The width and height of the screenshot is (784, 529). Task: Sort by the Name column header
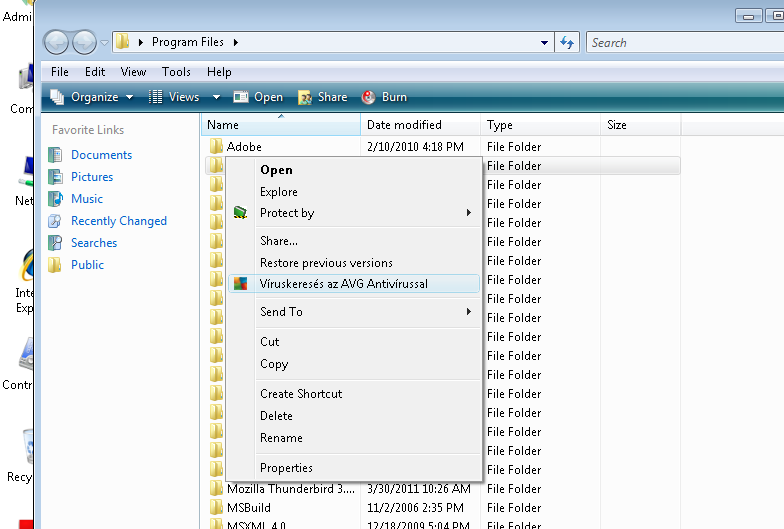pyautogui.click(x=280, y=125)
